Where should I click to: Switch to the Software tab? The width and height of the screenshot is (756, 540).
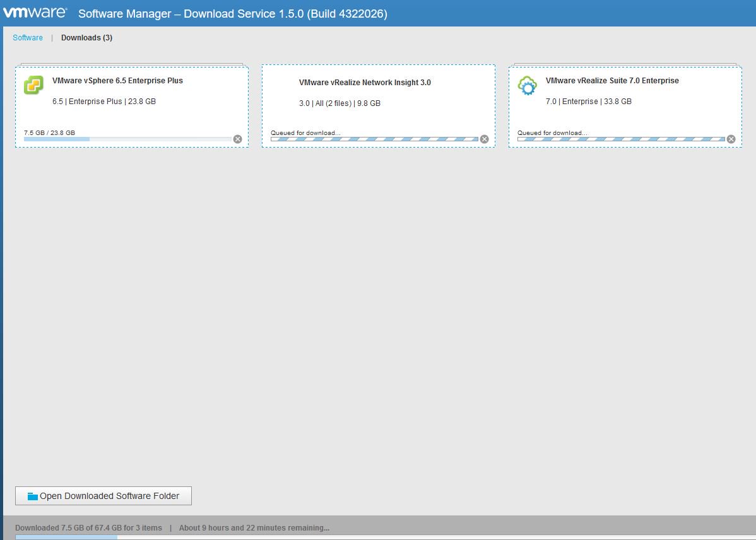tap(28, 38)
